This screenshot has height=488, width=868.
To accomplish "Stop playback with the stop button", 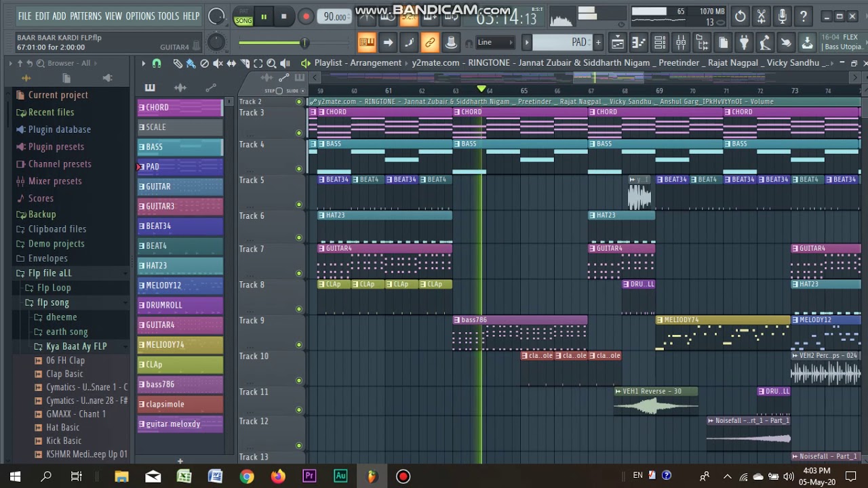I will [284, 17].
